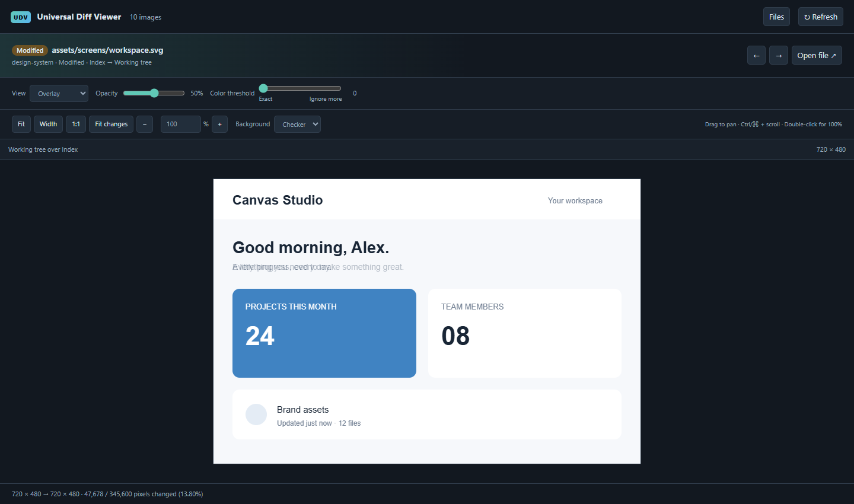The width and height of the screenshot is (854, 504).
Task: Select 1:1 zoom mode
Action: coord(76,124)
